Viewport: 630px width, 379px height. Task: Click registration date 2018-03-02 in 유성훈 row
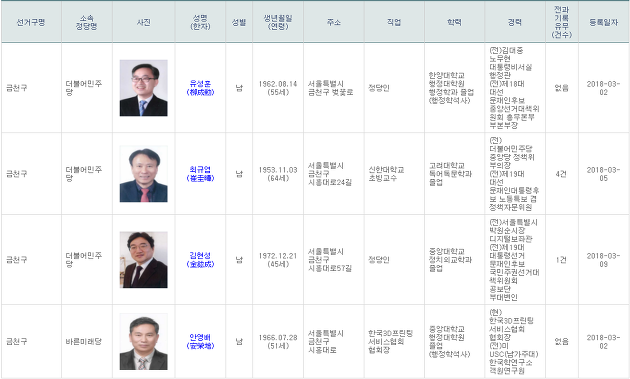(603, 88)
